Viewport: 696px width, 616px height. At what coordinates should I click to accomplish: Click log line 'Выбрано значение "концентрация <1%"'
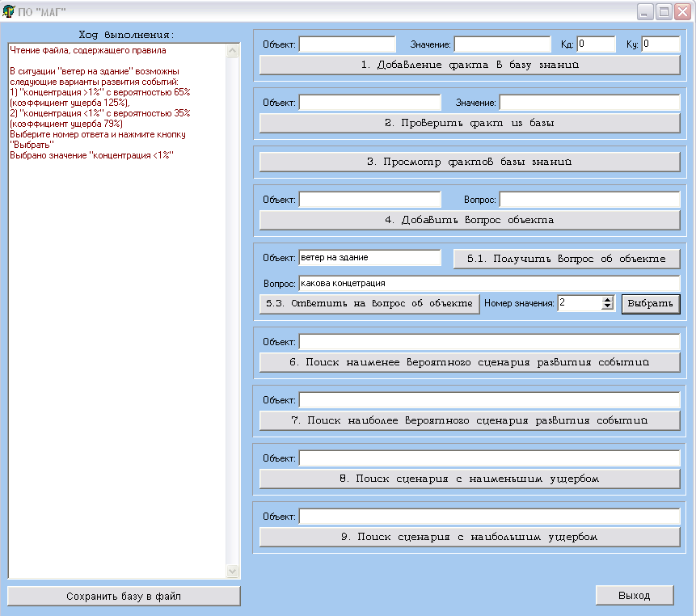tap(91, 156)
